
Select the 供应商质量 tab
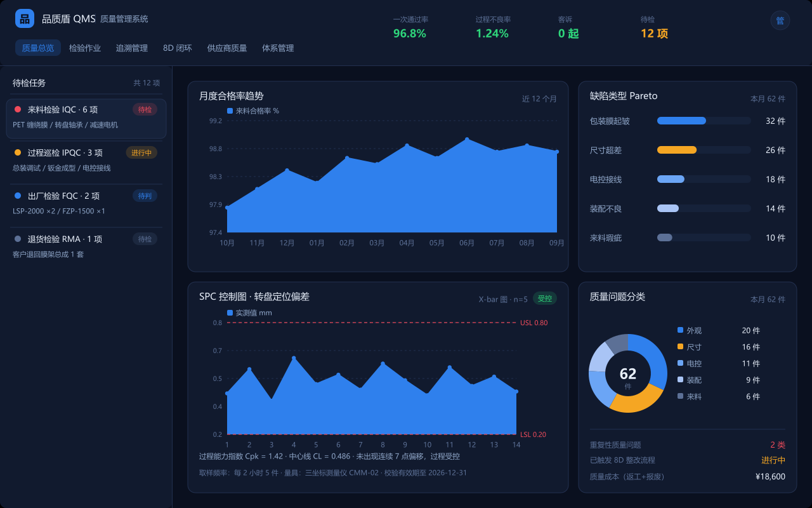[227, 48]
